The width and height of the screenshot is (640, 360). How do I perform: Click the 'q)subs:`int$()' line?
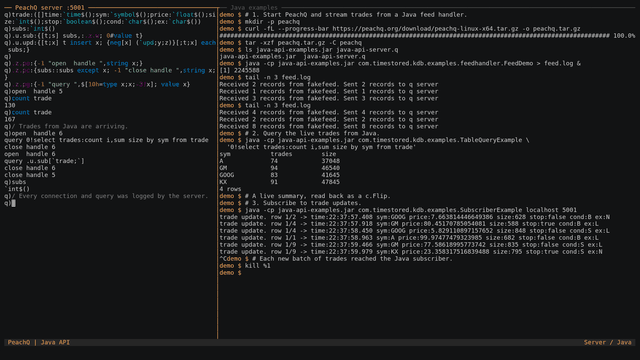coord(29,29)
